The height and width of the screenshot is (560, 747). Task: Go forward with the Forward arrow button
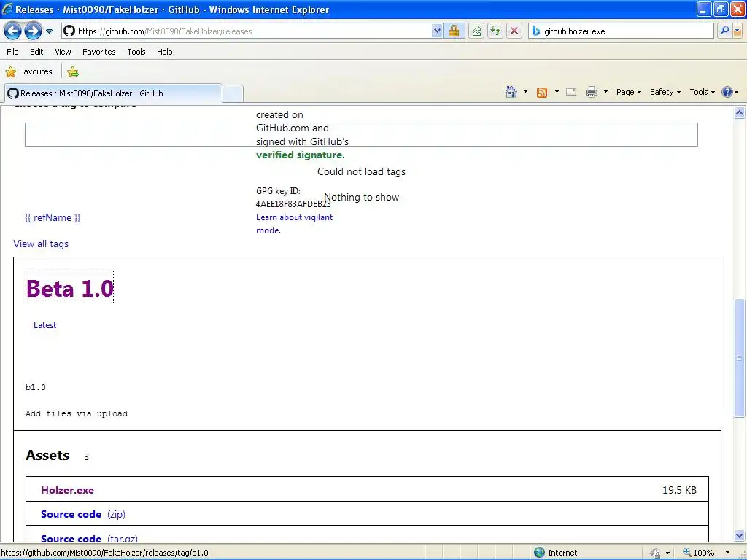point(33,31)
